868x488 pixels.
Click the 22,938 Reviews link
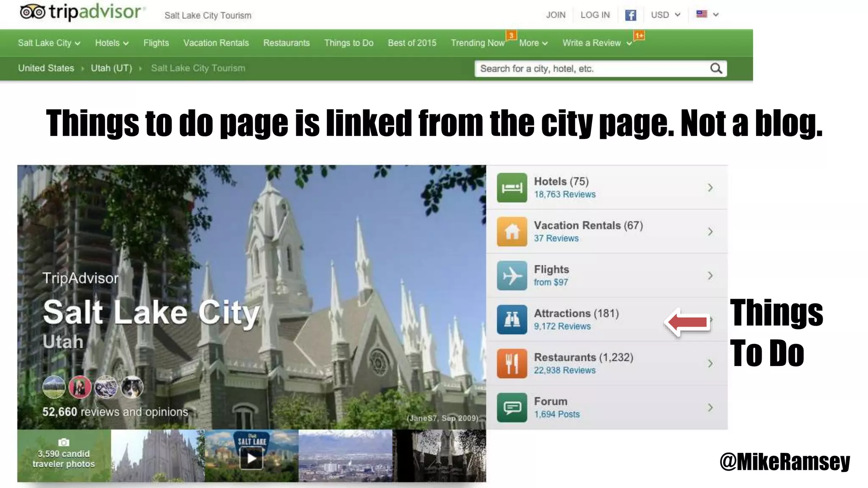click(x=565, y=370)
